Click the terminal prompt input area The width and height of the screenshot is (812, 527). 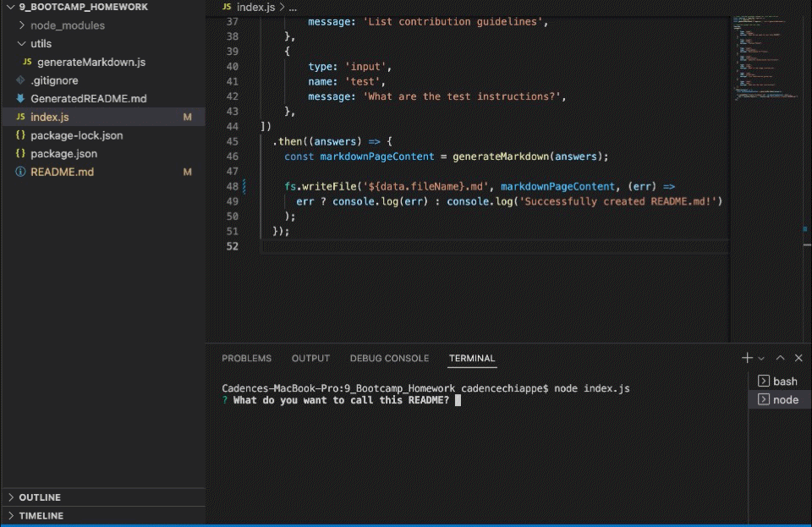pos(458,400)
